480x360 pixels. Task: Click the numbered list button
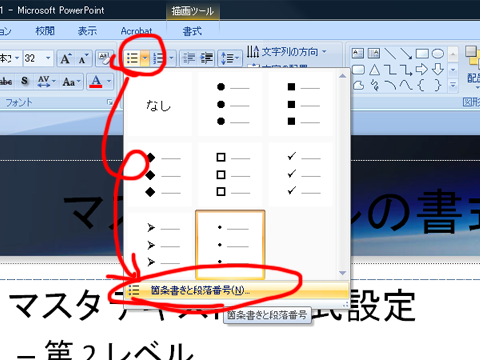pyautogui.click(x=159, y=58)
